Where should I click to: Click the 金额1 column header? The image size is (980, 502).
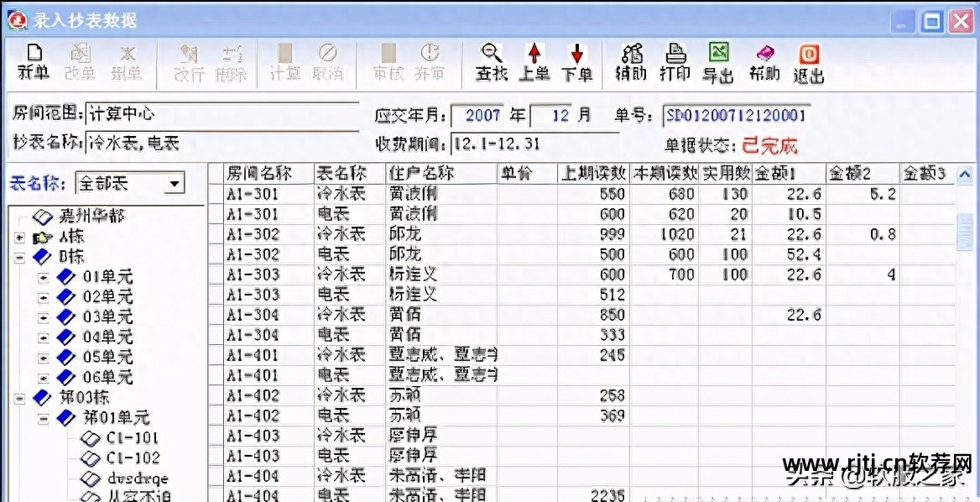(789, 173)
